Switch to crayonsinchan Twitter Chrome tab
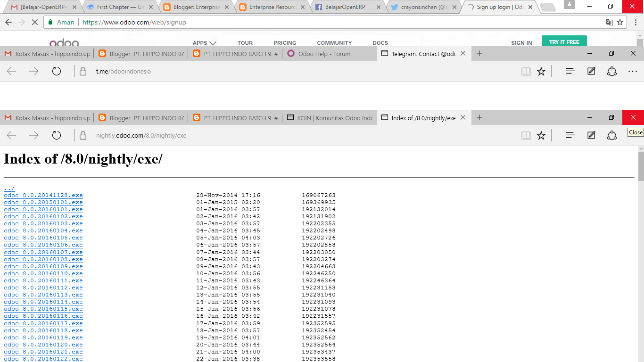The width and height of the screenshot is (644, 362). pos(423,7)
